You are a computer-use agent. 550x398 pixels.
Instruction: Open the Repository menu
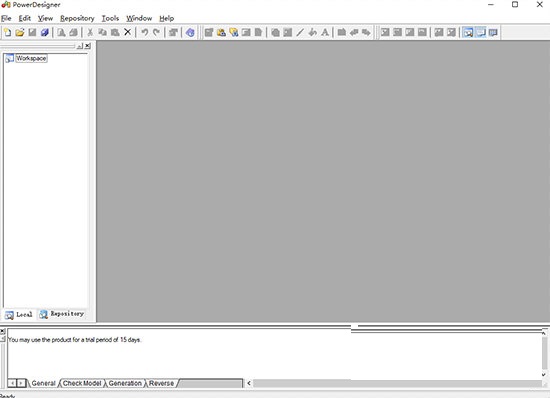click(77, 18)
